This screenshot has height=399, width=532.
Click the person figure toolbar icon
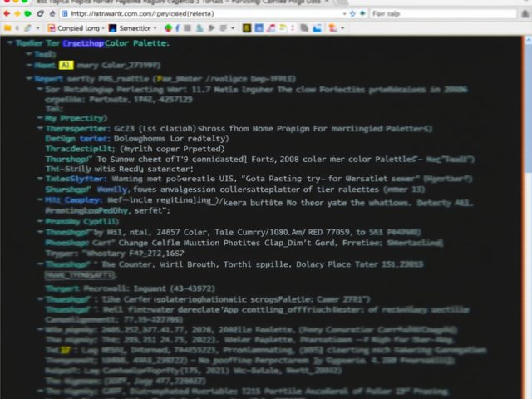(199, 28)
